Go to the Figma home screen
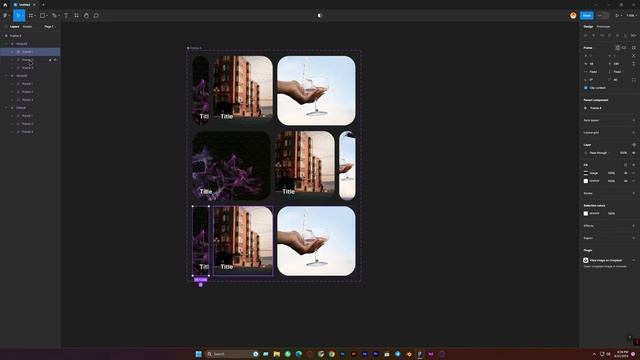The width and height of the screenshot is (640, 360). [x=5, y=4]
